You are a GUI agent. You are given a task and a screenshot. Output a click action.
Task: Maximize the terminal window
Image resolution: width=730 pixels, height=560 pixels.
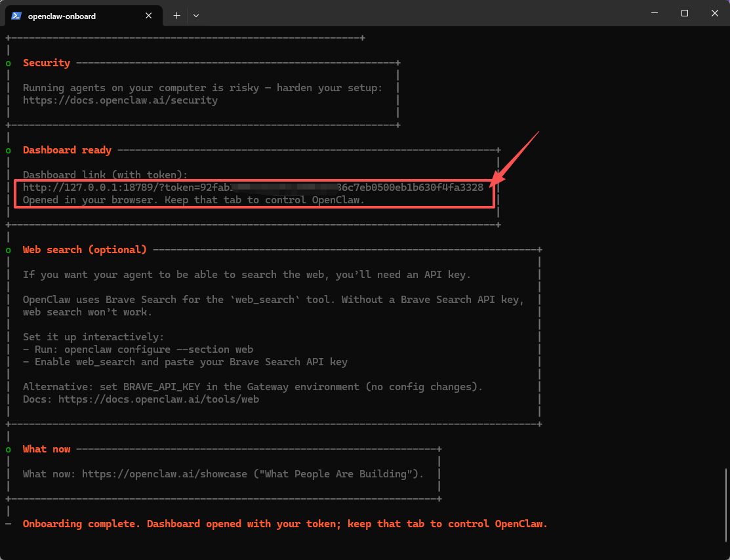coord(684,13)
